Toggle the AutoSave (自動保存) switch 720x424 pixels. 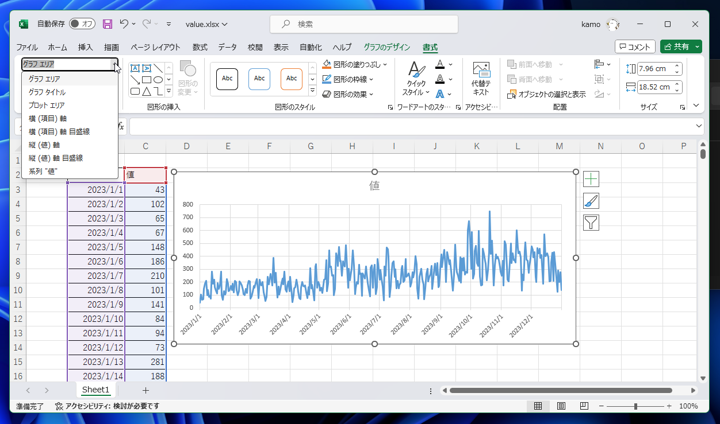pyautogui.click(x=82, y=24)
